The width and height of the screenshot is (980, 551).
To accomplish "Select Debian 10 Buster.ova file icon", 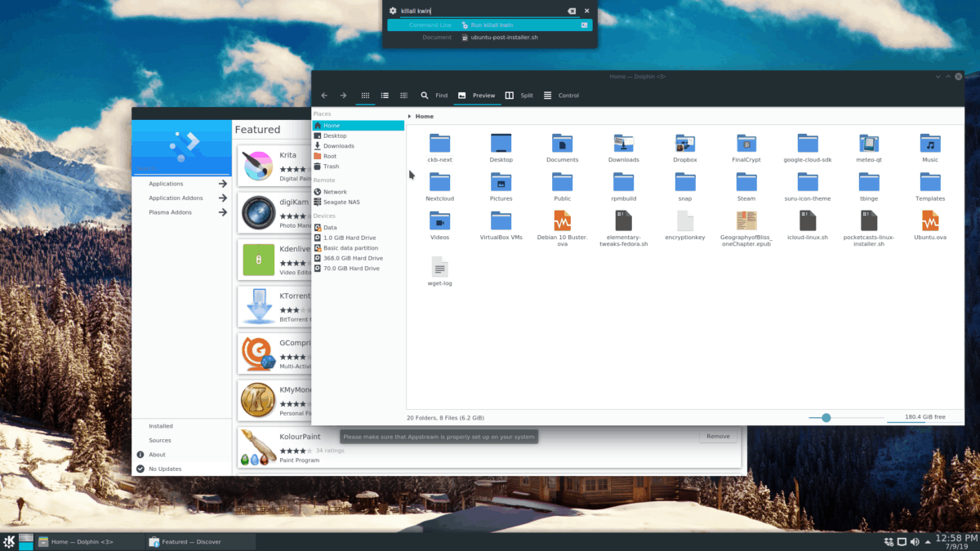I will point(562,220).
